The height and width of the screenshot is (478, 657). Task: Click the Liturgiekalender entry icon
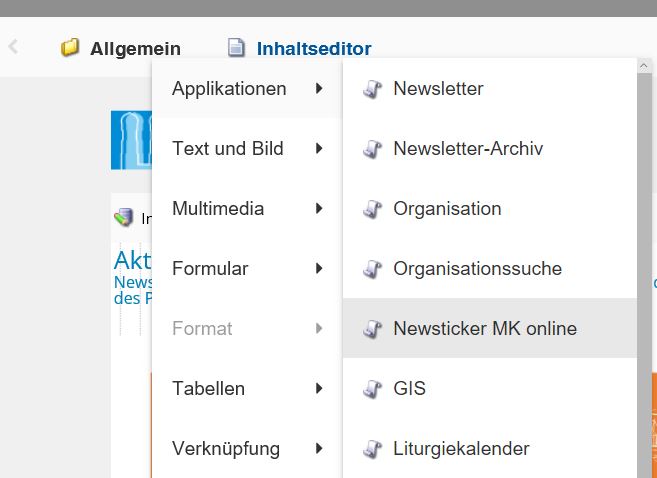[372, 449]
